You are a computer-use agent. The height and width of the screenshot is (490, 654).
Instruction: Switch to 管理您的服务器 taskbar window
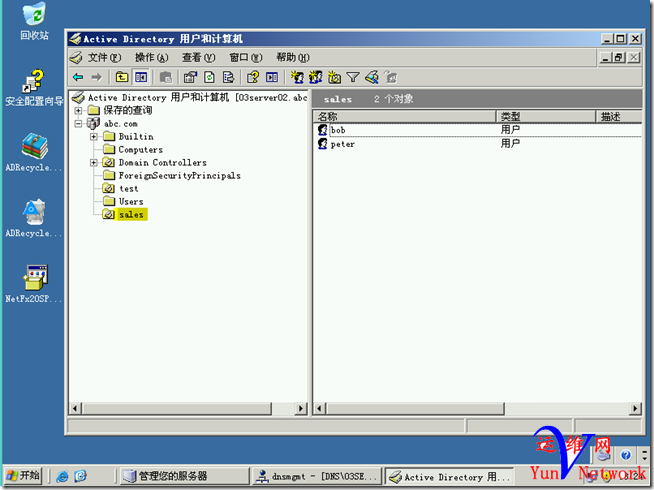(x=184, y=476)
